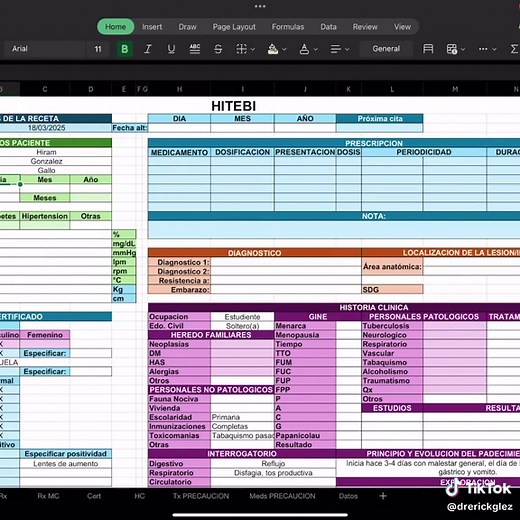Image resolution: width=520 pixels, height=520 pixels.
Task: Toggle Strikethrough formatting
Action: point(218,49)
